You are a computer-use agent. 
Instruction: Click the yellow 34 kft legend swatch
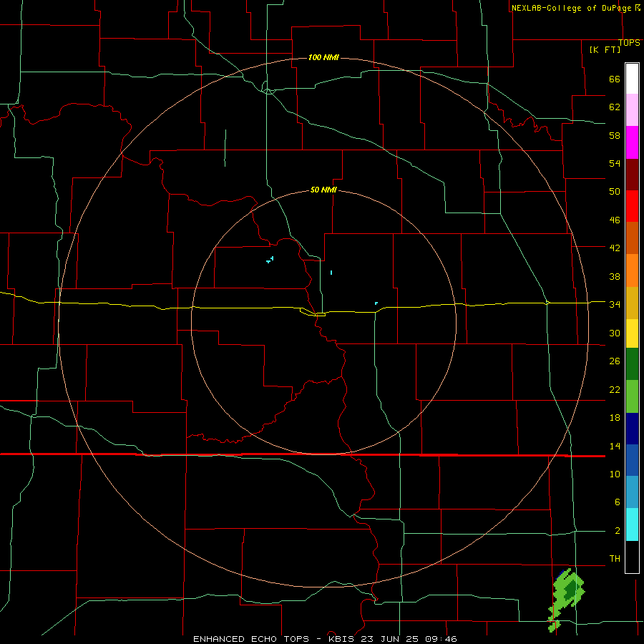(x=632, y=333)
